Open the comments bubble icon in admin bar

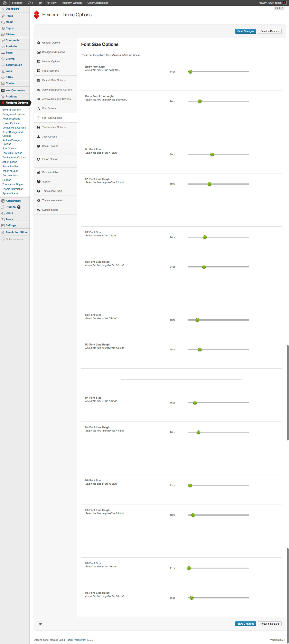point(40,3)
